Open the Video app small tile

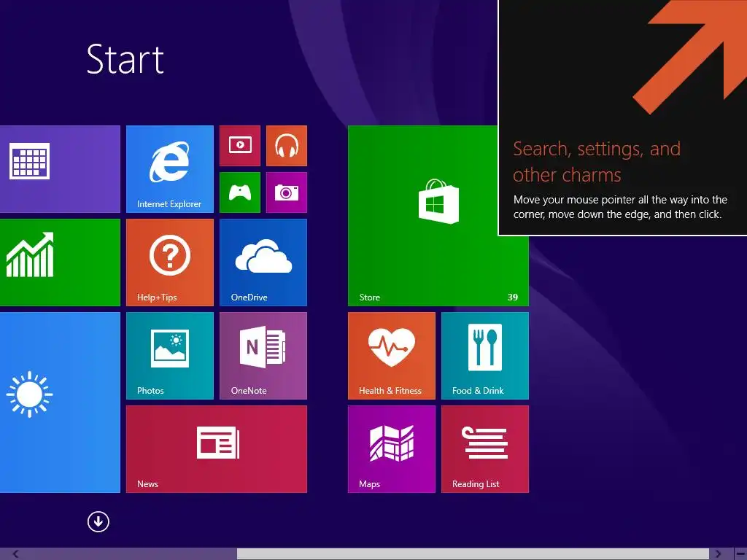click(x=240, y=146)
